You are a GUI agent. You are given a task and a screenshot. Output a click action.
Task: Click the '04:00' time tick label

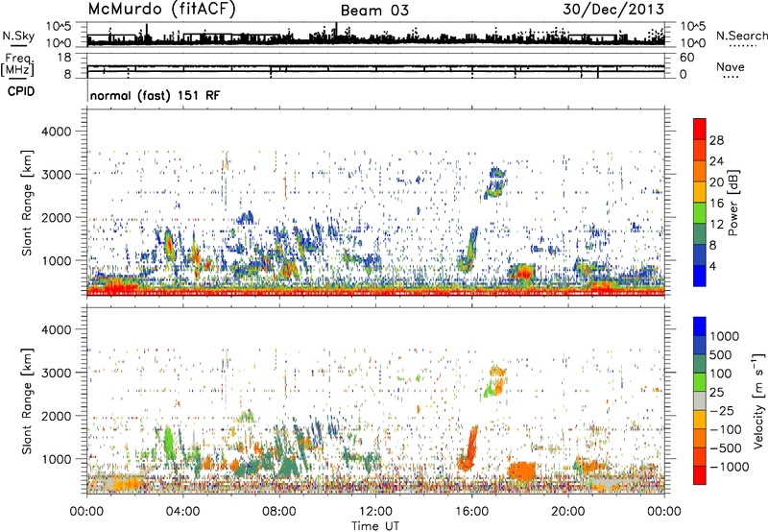click(x=182, y=512)
